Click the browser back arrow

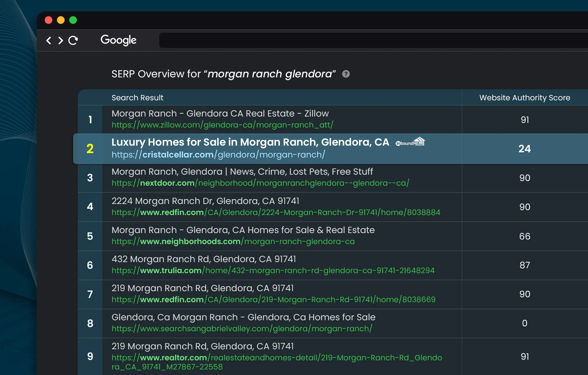coord(49,40)
